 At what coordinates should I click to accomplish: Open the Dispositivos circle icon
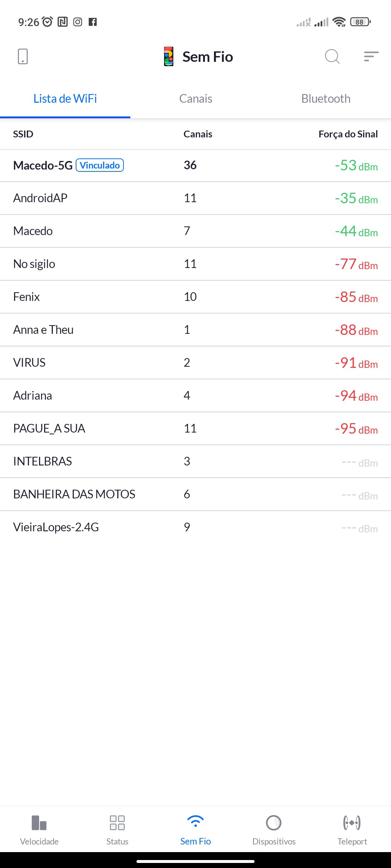tap(274, 823)
